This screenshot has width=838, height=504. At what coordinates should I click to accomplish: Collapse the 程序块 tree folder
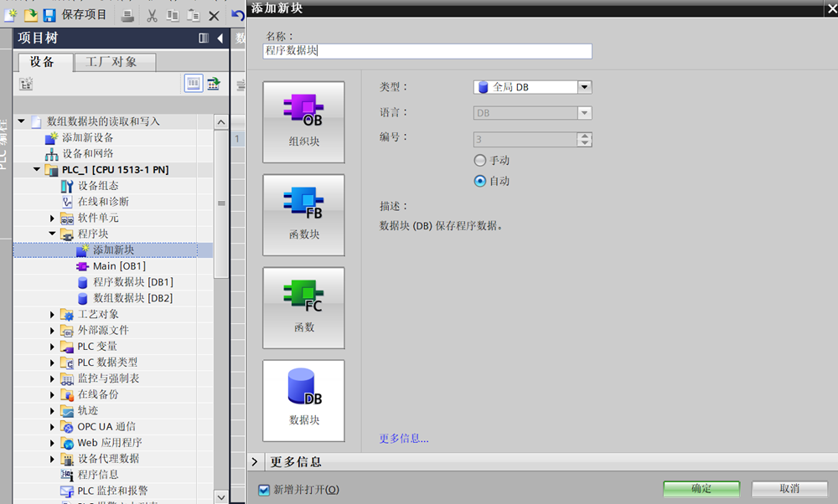52,234
